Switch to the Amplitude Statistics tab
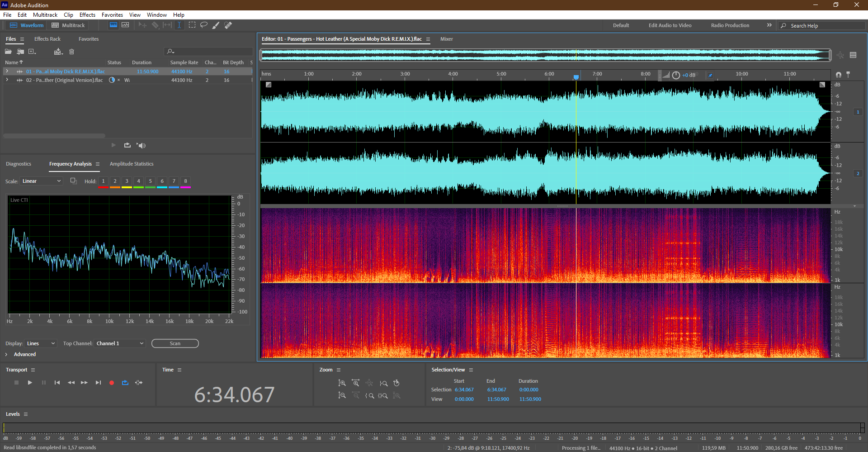The image size is (868, 452). [132, 164]
